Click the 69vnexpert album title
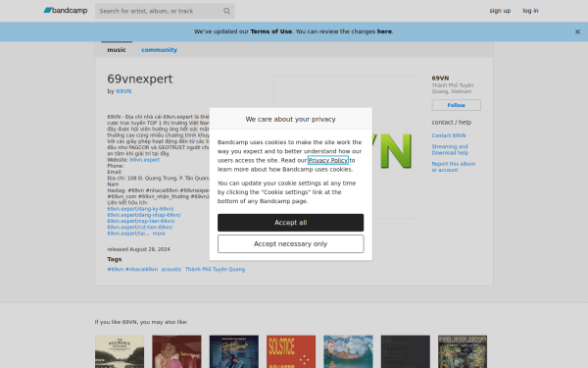This screenshot has height=368, width=588. pyautogui.click(x=140, y=79)
